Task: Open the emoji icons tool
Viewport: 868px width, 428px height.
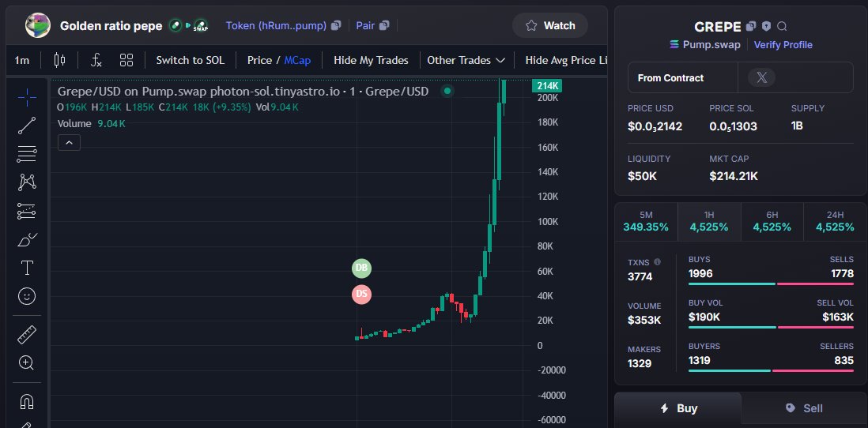Action: point(27,296)
